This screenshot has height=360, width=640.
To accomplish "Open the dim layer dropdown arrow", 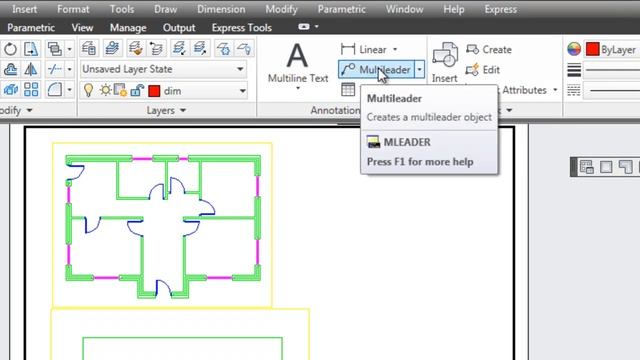I will click(x=242, y=91).
